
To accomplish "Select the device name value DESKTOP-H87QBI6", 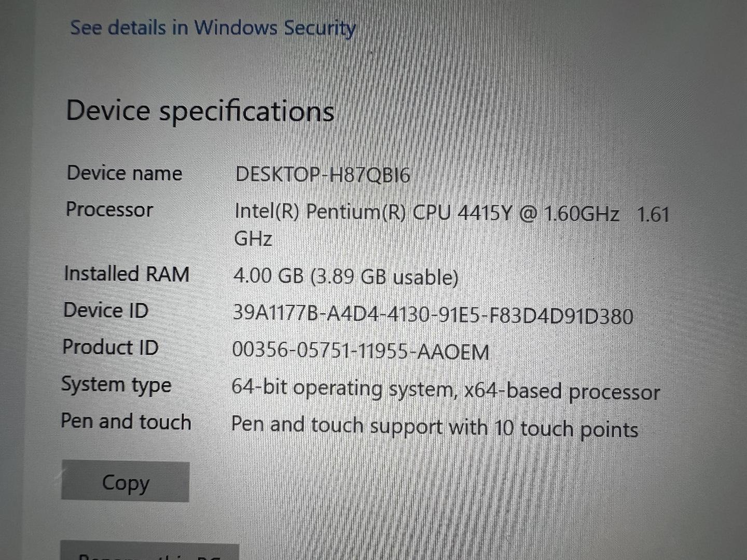I will coord(323,175).
